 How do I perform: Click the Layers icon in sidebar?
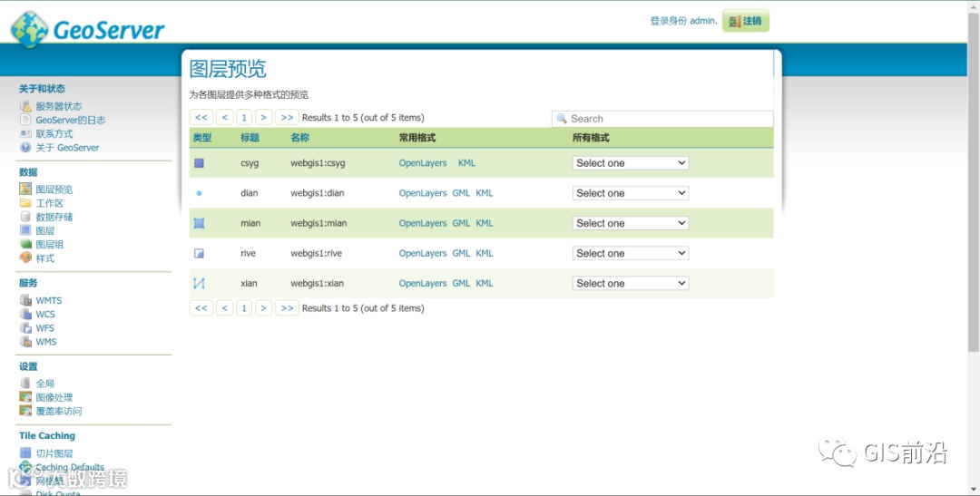(25, 230)
